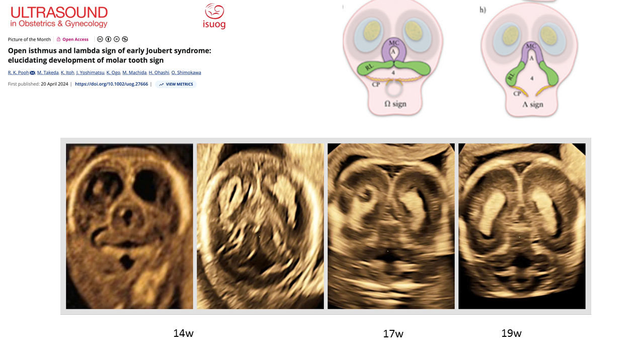Click the Open Access padlock icon
The image size is (644, 362).
(58, 39)
